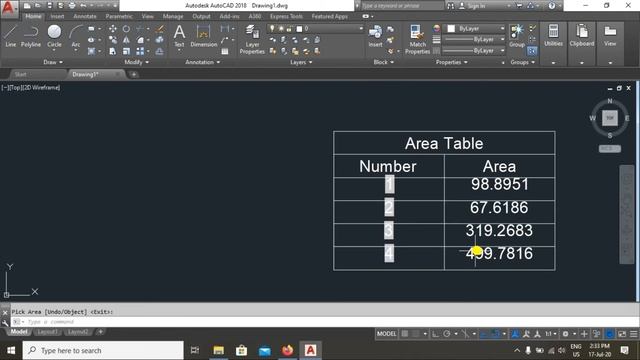
Task: Open annotation scale 1:1 dropdown
Action: click(x=551, y=334)
